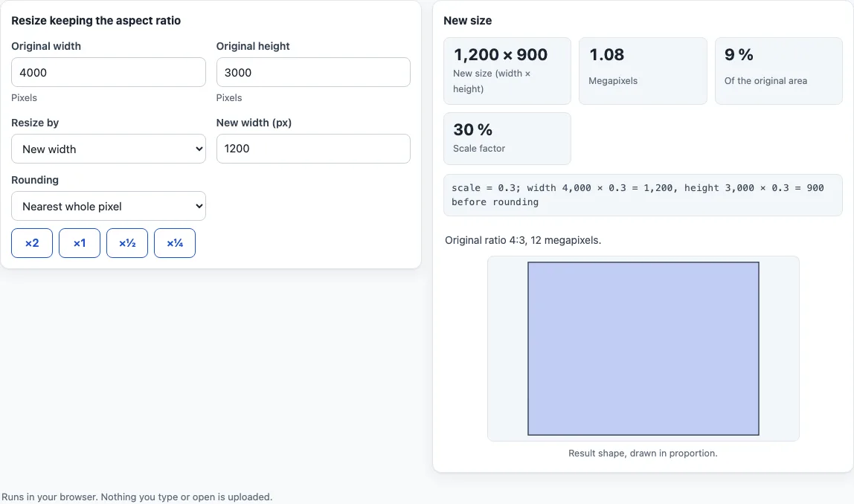Click the New width (px) input field
854x504 pixels.
[313, 149]
